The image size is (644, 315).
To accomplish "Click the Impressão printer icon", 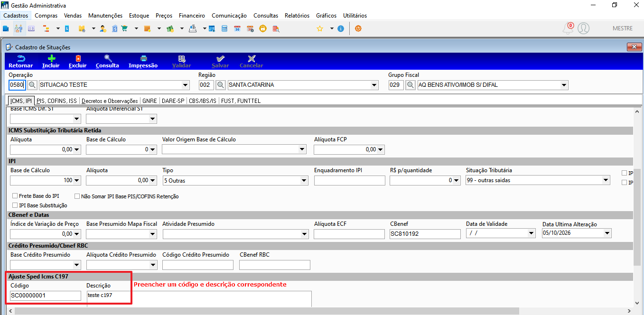I will [x=143, y=61].
